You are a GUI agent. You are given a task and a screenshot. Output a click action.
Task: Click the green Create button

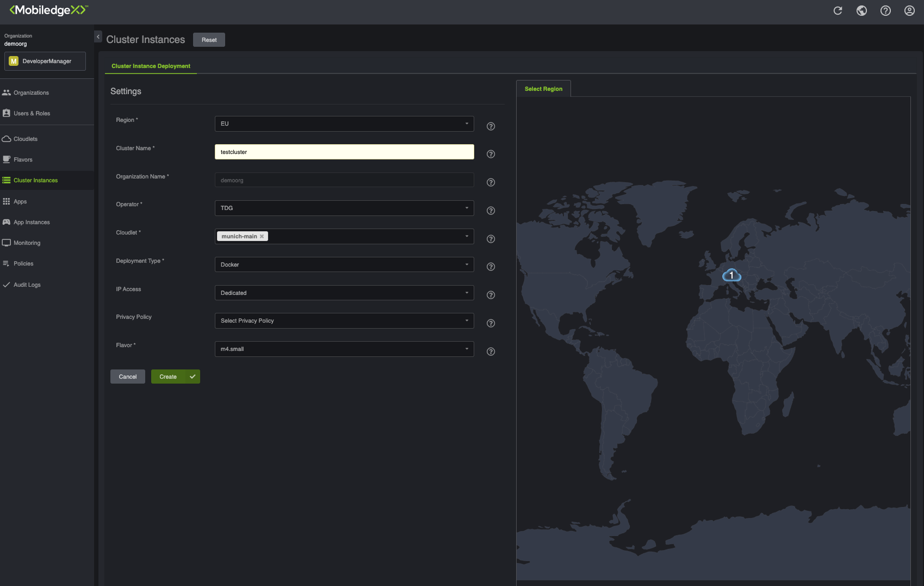175,377
